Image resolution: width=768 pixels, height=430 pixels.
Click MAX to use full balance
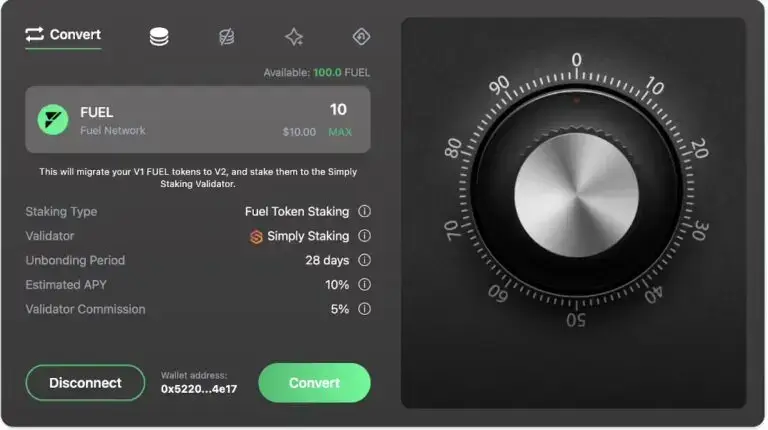coord(340,132)
